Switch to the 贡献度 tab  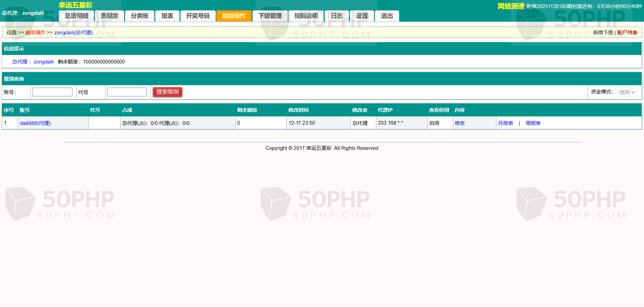(x=109, y=16)
